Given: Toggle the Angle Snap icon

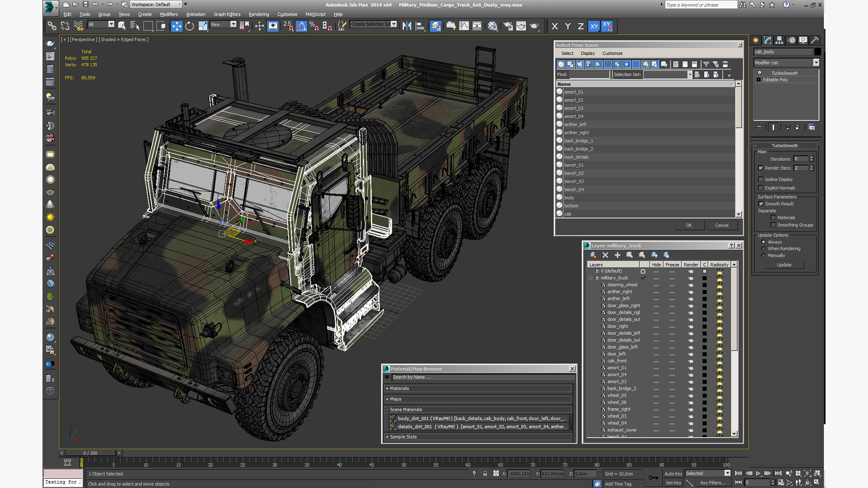Looking at the screenshot, I should click(x=301, y=26).
